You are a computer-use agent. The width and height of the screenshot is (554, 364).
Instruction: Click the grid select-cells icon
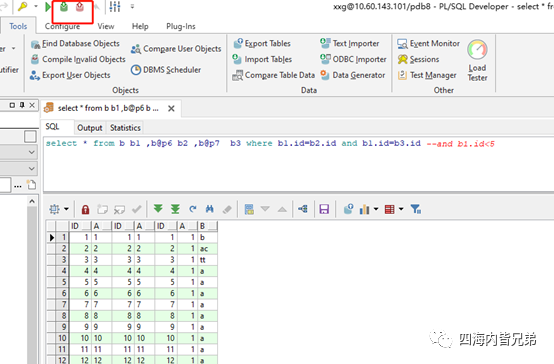tap(54, 209)
